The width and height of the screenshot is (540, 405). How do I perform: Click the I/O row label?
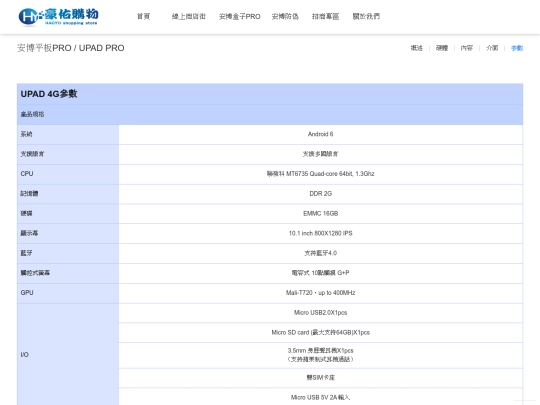[25, 355]
